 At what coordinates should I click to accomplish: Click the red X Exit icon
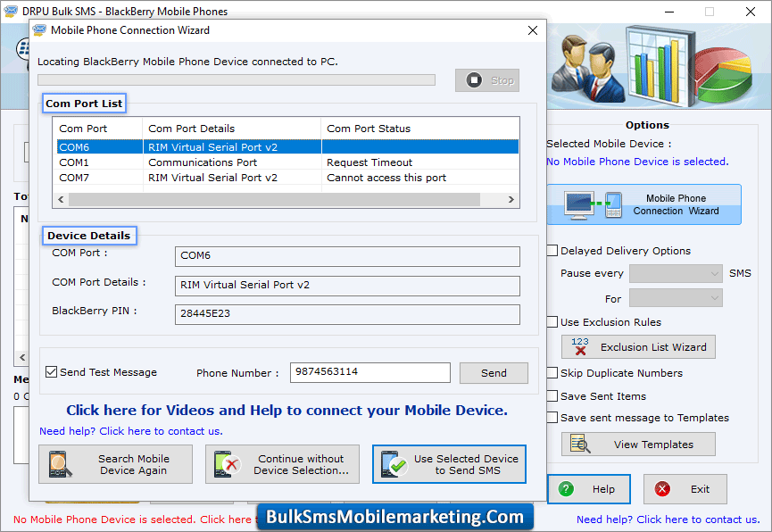tap(662, 489)
